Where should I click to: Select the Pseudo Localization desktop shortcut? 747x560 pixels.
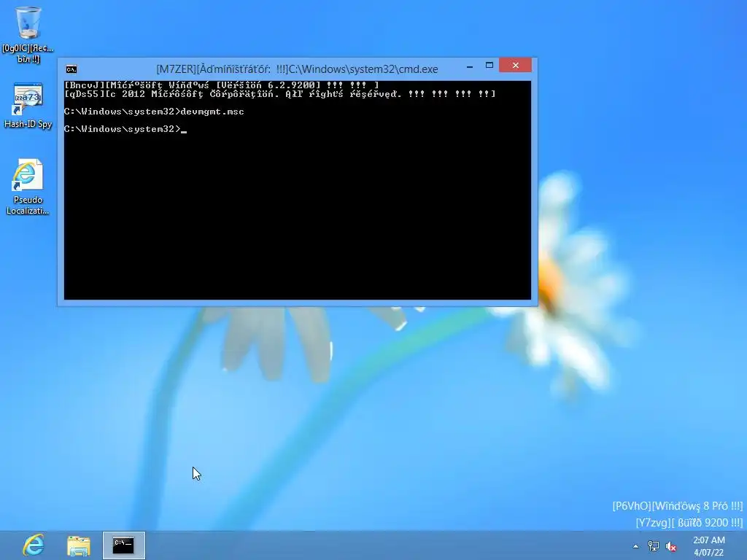(27, 187)
